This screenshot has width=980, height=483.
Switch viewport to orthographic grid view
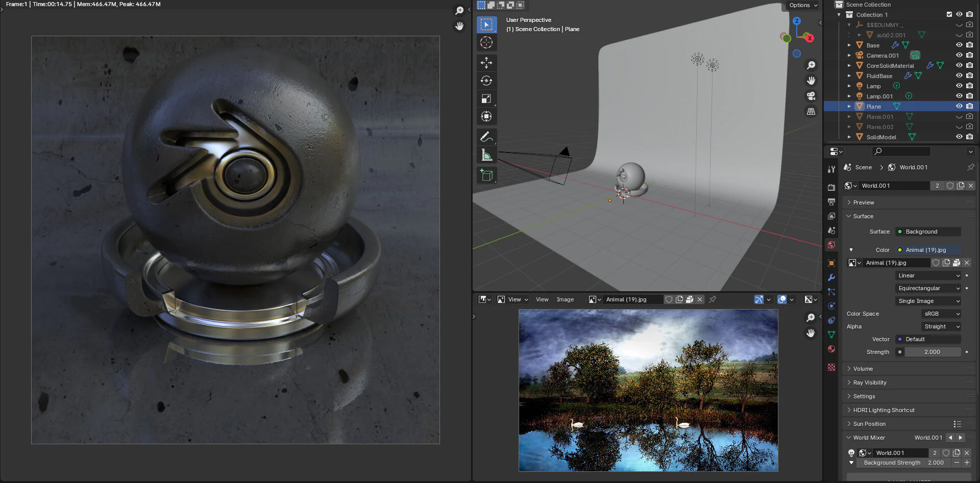click(x=811, y=111)
